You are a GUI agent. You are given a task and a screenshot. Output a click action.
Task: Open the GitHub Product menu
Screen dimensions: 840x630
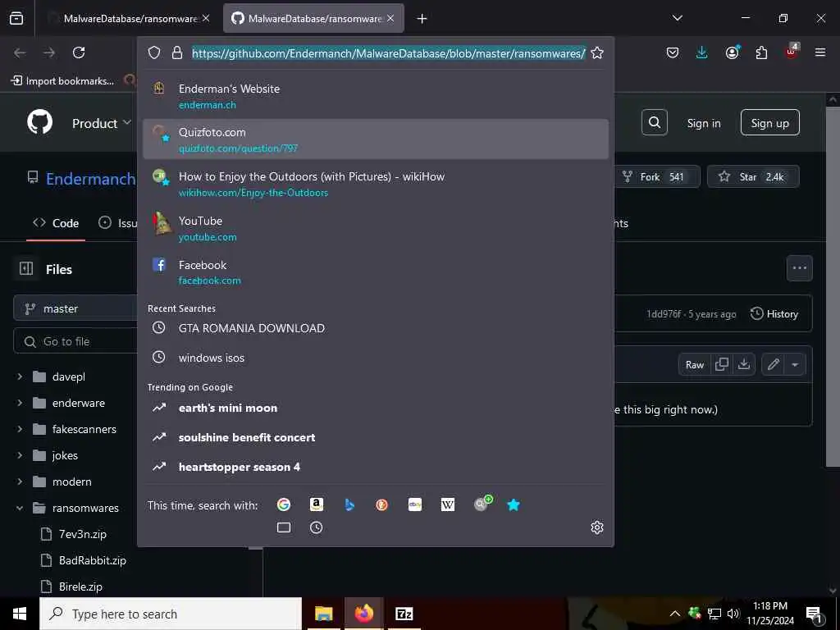click(101, 123)
